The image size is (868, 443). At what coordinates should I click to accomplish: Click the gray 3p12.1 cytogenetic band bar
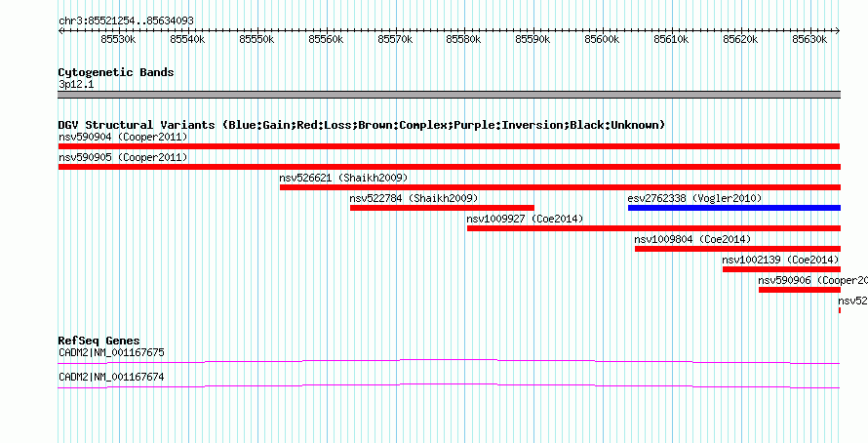pyautogui.click(x=449, y=95)
